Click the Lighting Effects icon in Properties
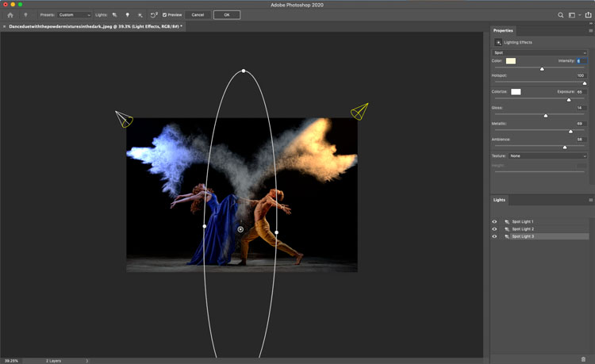This screenshot has width=595, height=364. (x=498, y=43)
